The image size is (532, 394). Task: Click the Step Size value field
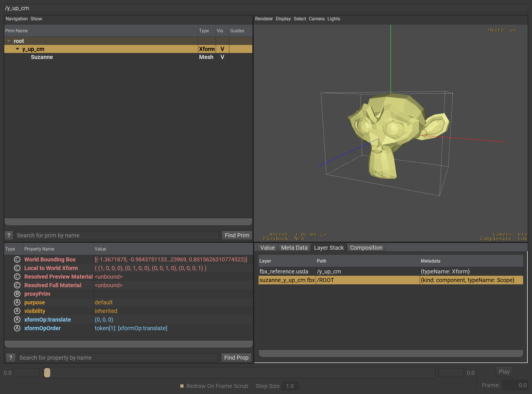[290, 386]
